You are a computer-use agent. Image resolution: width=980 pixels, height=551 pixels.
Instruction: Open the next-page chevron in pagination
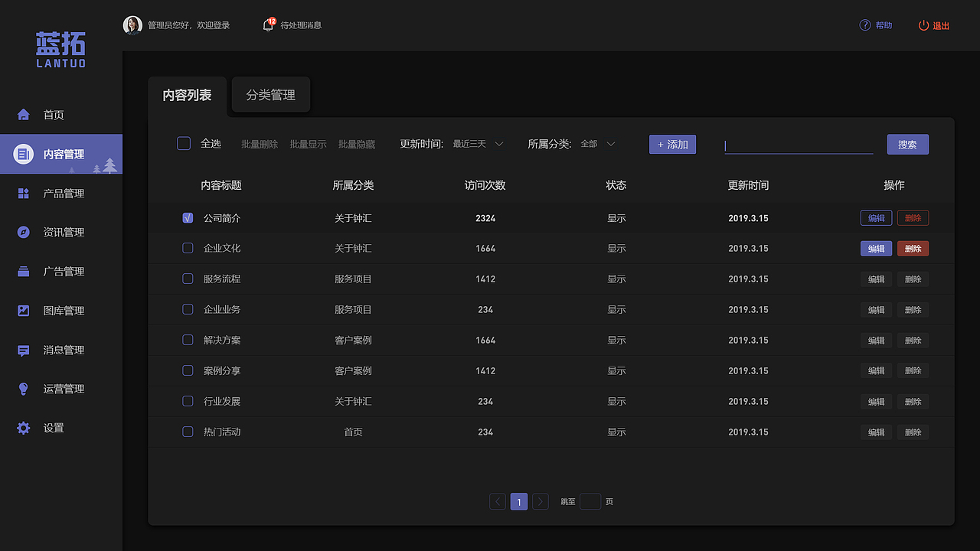point(540,501)
